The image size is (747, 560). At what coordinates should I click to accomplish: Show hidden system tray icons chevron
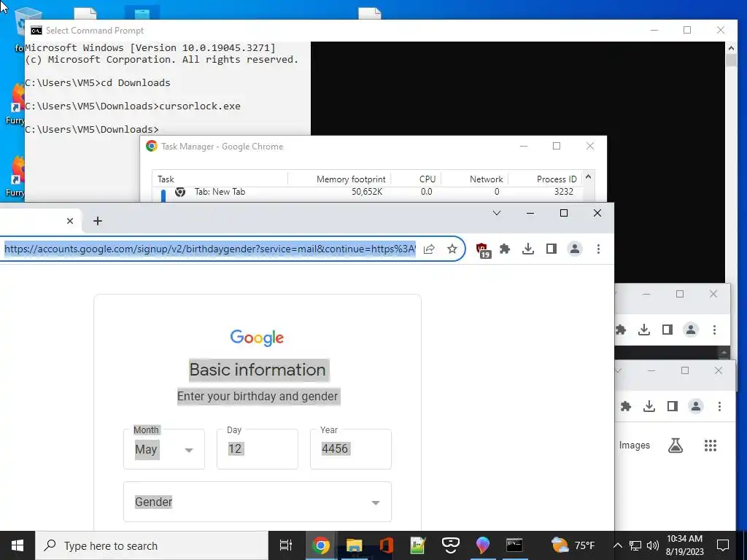(617, 545)
